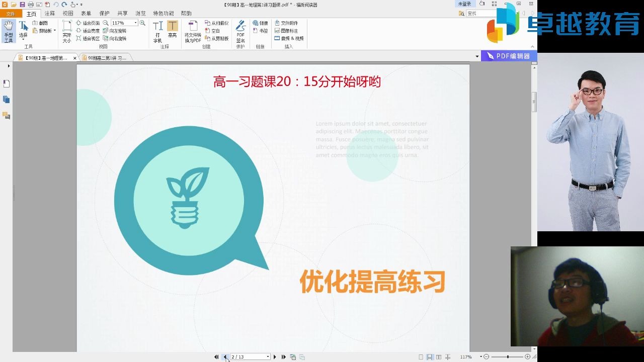Create PDF From Clipboard (从剪贴板)
644x362 pixels.
click(x=216, y=38)
